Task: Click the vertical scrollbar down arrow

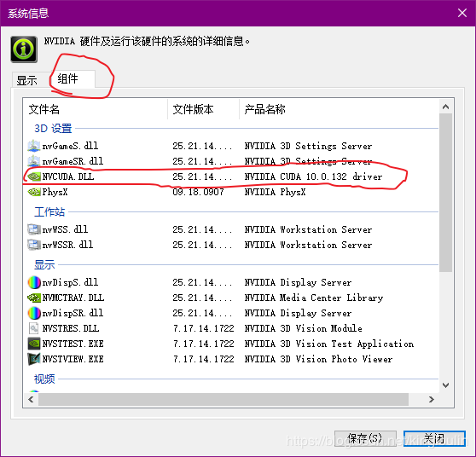Action: (445, 385)
